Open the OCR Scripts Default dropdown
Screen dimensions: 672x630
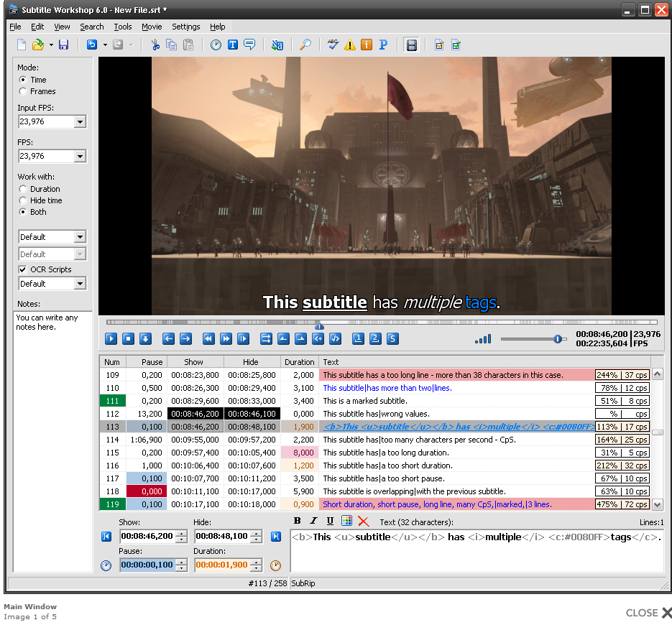coord(80,284)
